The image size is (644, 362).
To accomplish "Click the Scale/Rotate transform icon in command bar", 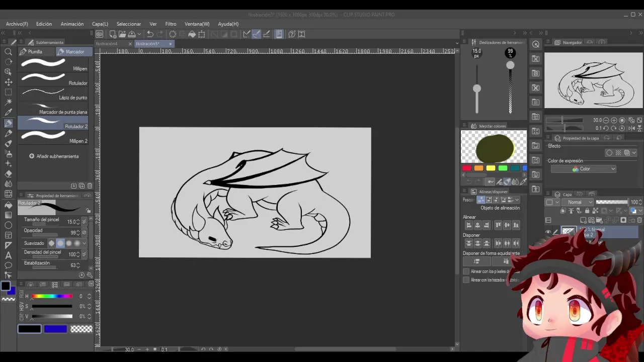I will [202, 34].
